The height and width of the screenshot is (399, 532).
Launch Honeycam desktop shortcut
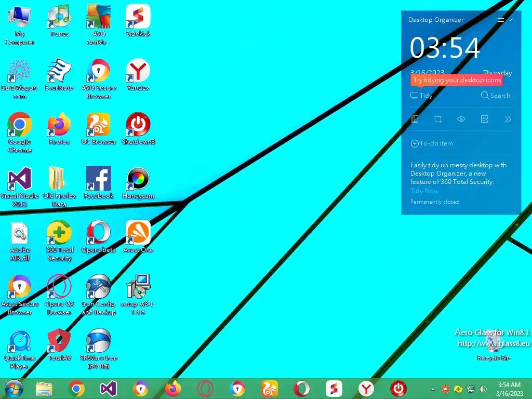click(x=138, y=182)
